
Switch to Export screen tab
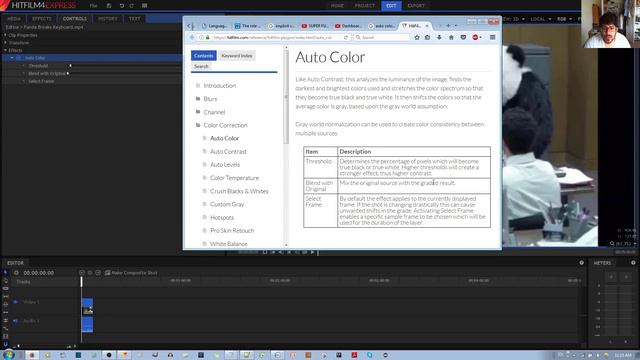(416, 6)
